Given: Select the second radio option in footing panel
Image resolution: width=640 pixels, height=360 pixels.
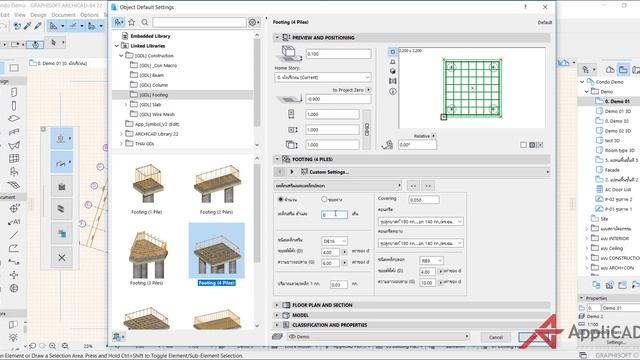Looking at the screenshot, I should (x=324, y=199).
